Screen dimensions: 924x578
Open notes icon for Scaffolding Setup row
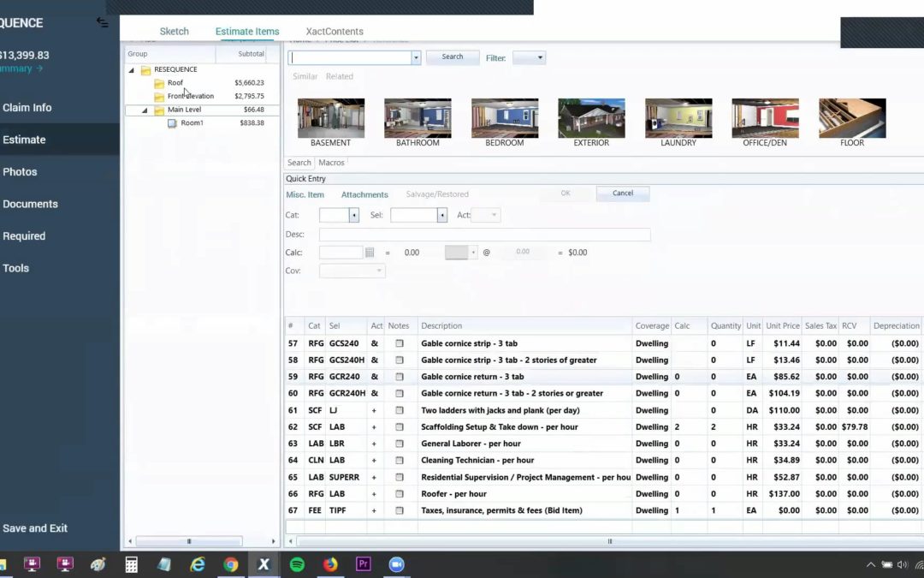click(x=399, y=426)
